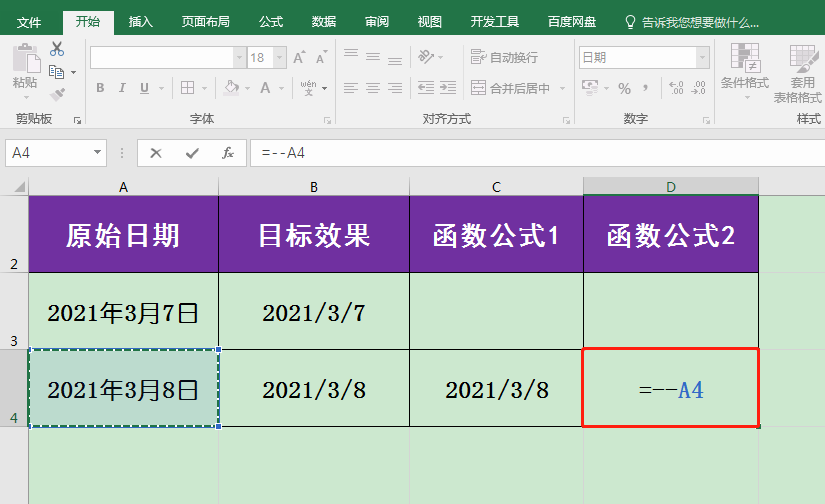The image size is (825, 504).
Task: Click cell containing 2021年3月7日
Action: pyautogui.click(x=123, y=311)
